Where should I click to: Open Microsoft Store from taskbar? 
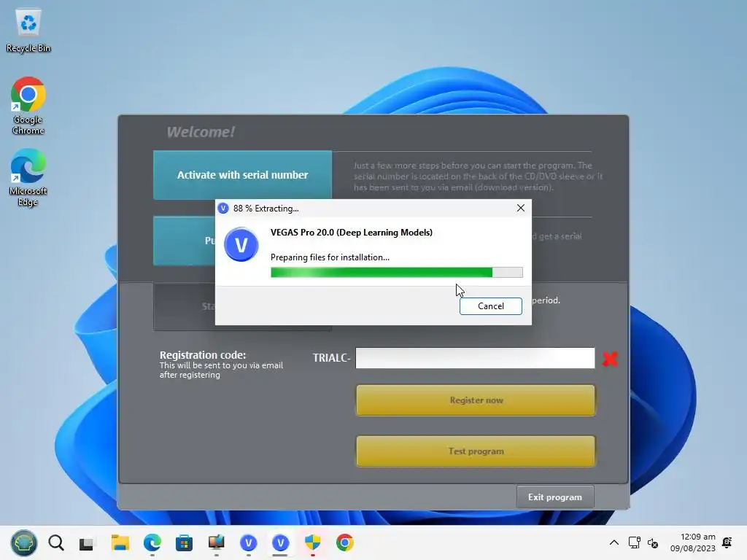pos(184,542)
